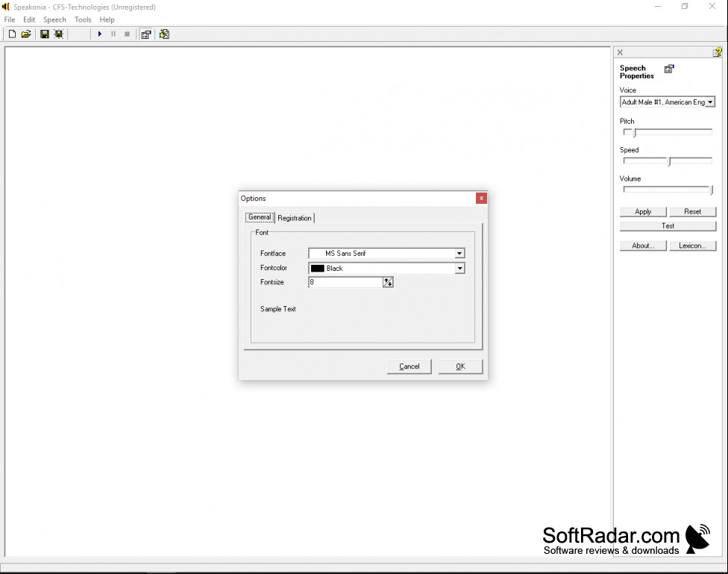Open the Lexicon editor toolbar icon
728x574 pixels.
(x=164, y=34)
